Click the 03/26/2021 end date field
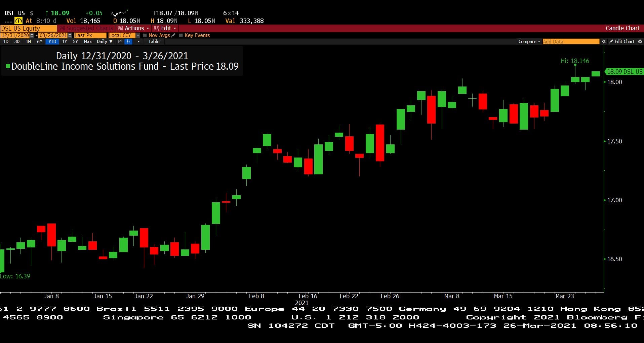This screenshot has height=343, width=644. (53, 35)
